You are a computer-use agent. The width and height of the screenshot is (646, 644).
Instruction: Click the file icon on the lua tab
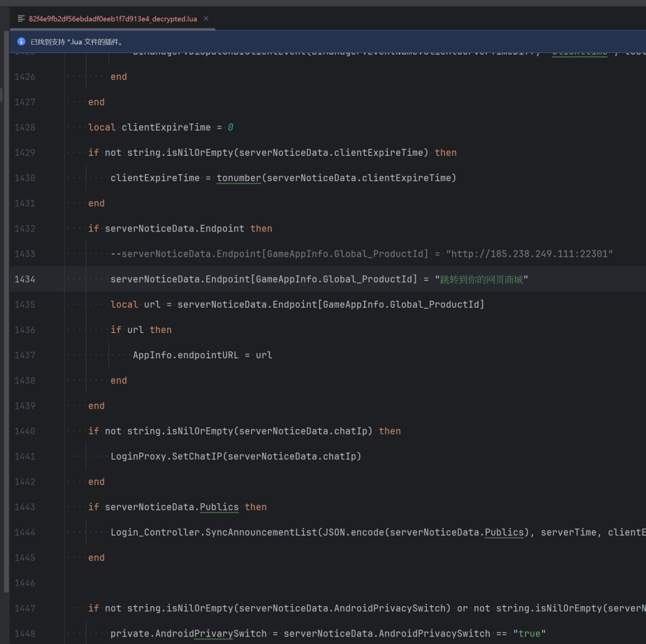[21, 19]
